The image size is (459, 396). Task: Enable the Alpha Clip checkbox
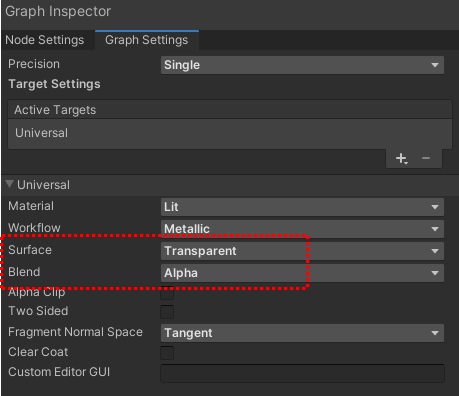tap(167, 293)
